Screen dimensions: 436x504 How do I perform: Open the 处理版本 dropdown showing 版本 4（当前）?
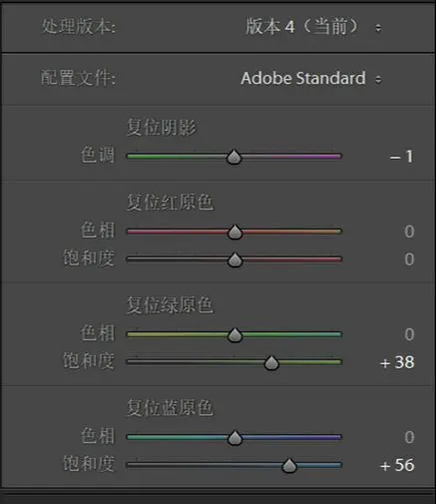coord(313,27)
